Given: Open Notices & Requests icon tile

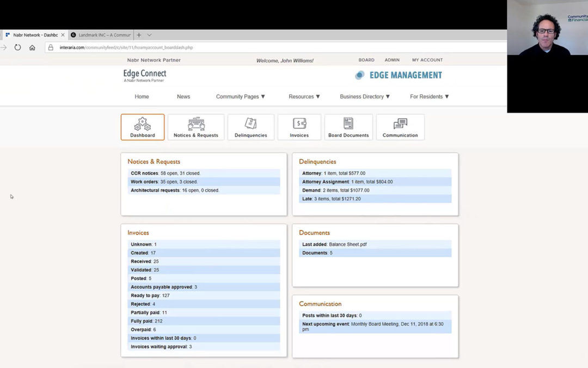Looking at the screenshot, I should point(196,127).
